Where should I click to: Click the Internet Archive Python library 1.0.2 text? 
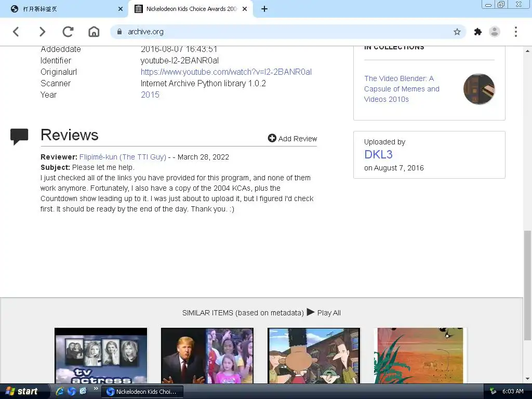203,83
